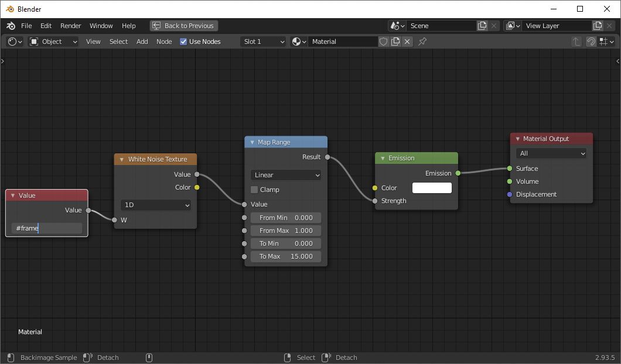
Task: Click the Select mouse icon in status bar
Action: point(288,358)
